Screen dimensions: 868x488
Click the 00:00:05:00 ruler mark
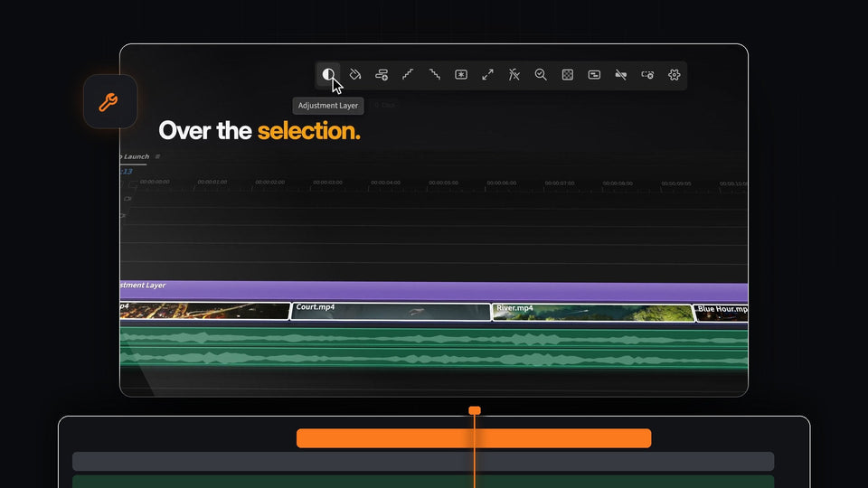pyautogui.click(x=443, y=183)
